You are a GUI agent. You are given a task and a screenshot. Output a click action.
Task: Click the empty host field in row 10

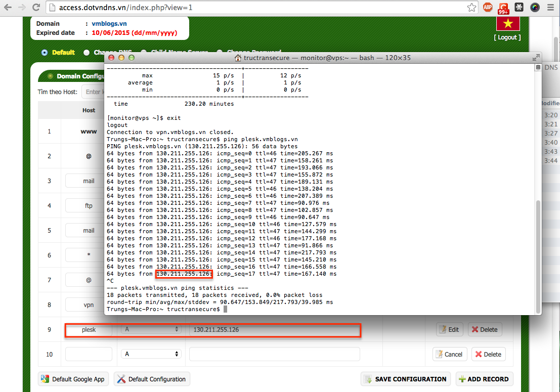pyautogui.click(x=89, y=354)
